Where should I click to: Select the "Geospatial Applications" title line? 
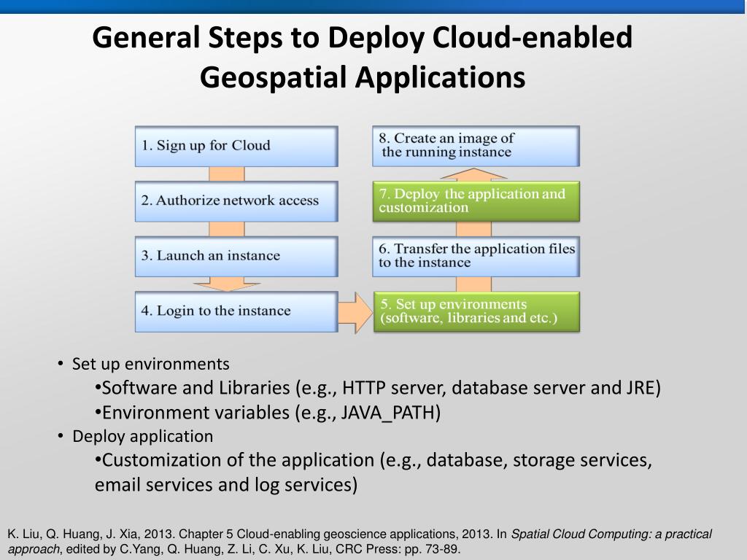point(362,77)
